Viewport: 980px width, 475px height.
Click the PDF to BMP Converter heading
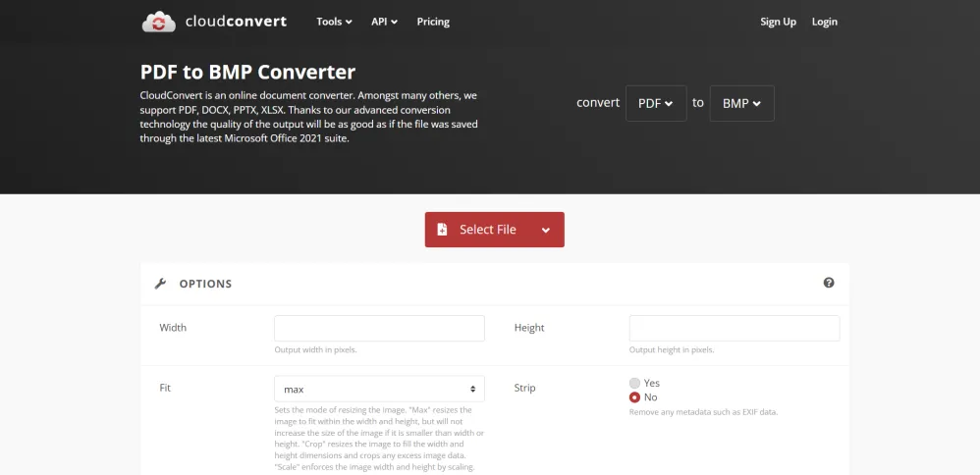247,72
